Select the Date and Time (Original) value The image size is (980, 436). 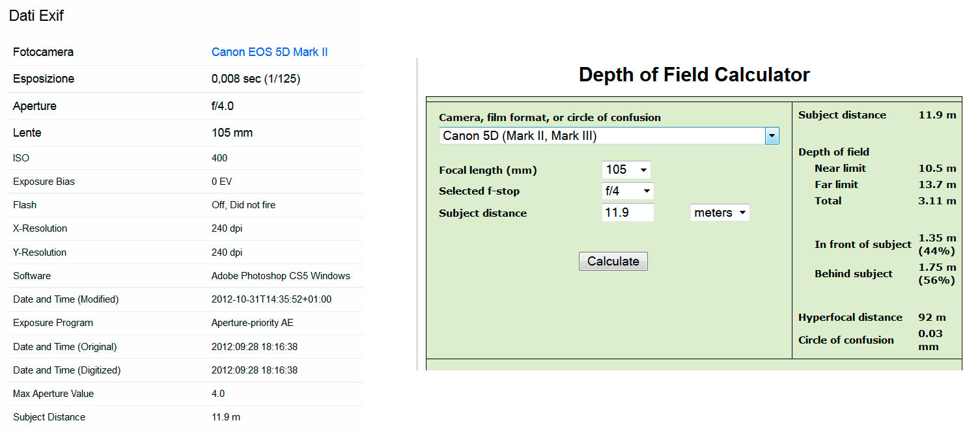pyautogui.click(x=255, y=347)
